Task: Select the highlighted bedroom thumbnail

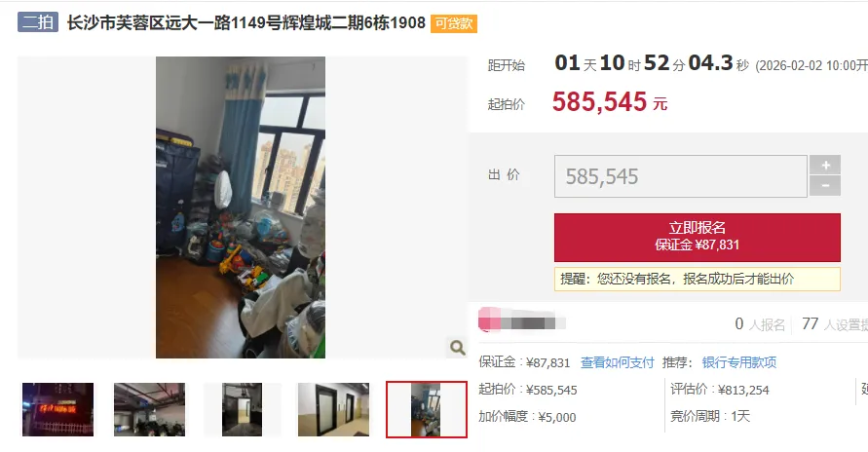Action: [427, 409]
